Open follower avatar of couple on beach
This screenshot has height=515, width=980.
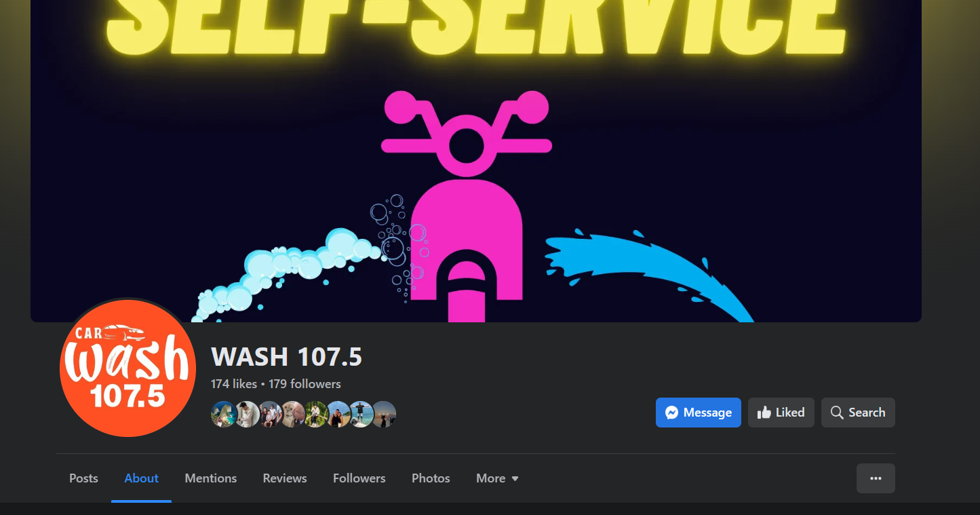pyautogui.click(x=338, y=414)
